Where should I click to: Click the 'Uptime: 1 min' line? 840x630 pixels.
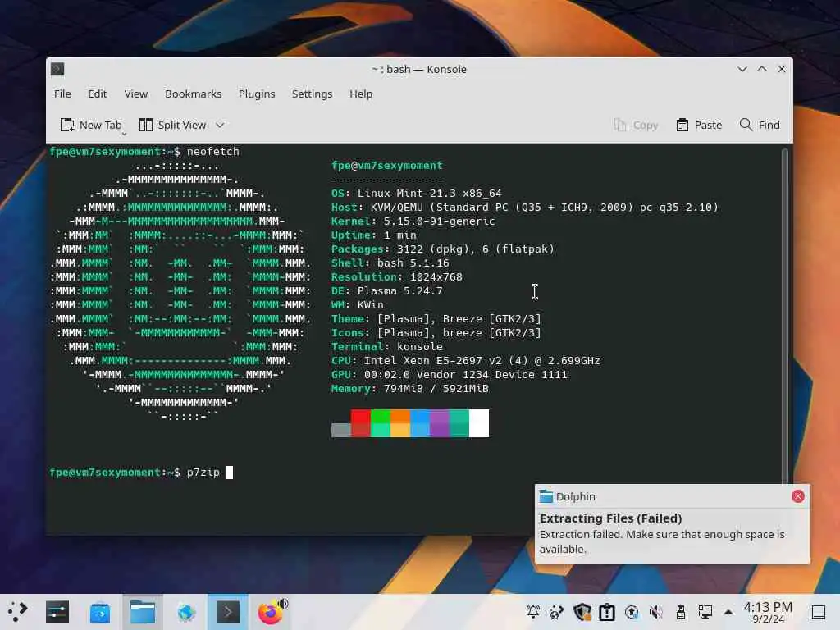[x=373, y=235]
